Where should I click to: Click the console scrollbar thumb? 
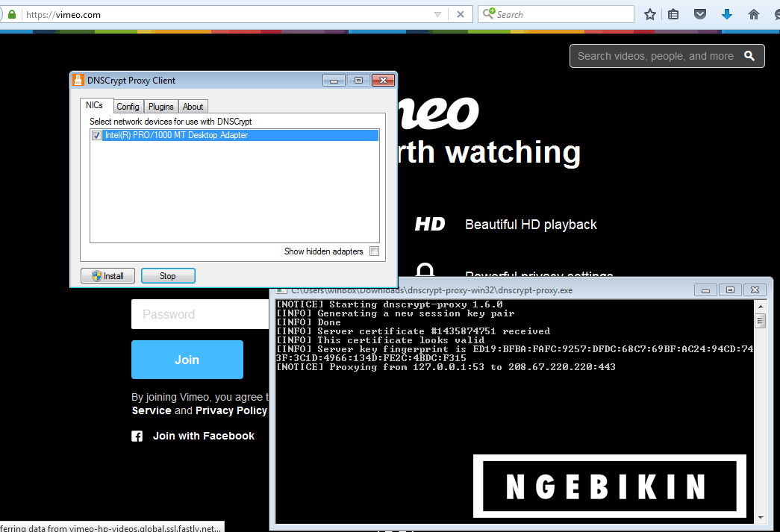click(760, 321)
